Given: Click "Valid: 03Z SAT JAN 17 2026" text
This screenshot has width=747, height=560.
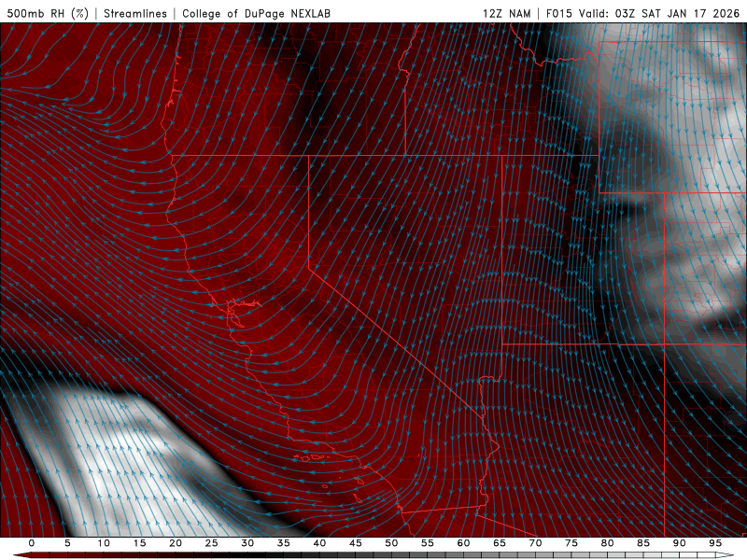Looking at the screenshot, I should pos(659,13).
